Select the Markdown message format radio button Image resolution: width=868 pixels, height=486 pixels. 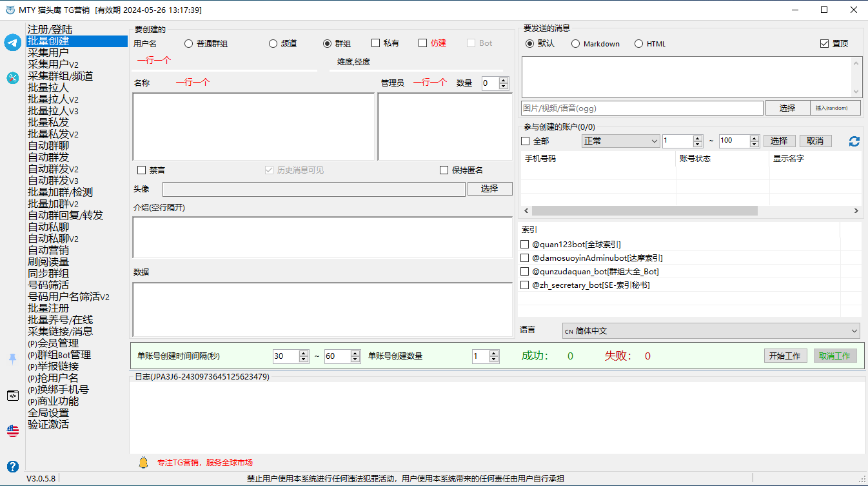[575, 44]
